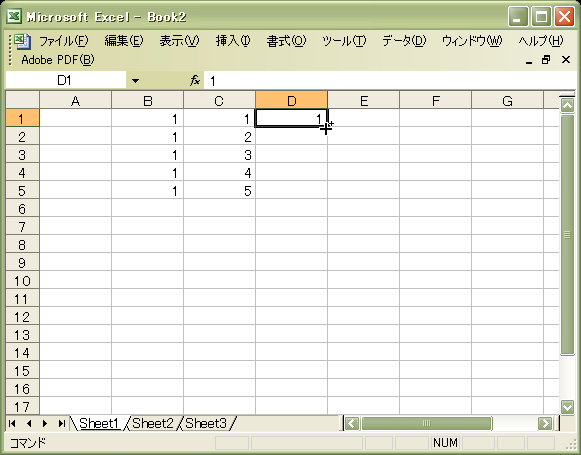Open the ファイル(F) menu
581x455 pixels.
point(63,41)
